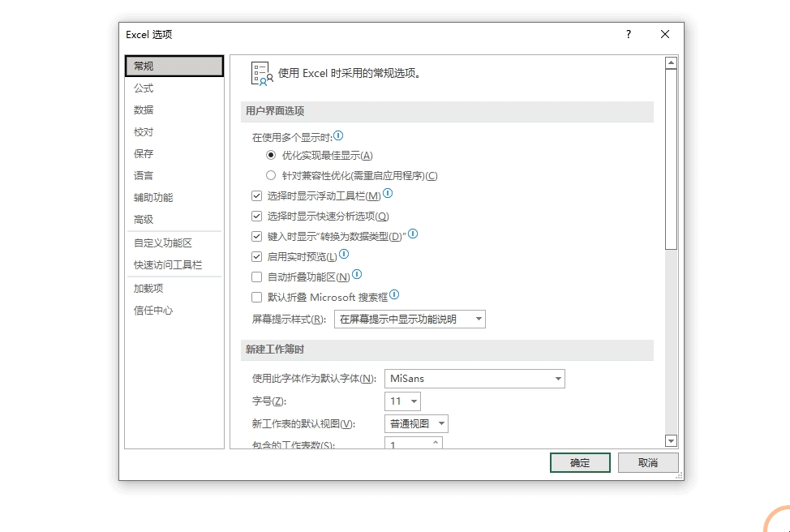Open 高级 settings category

[x=174, y=220]
